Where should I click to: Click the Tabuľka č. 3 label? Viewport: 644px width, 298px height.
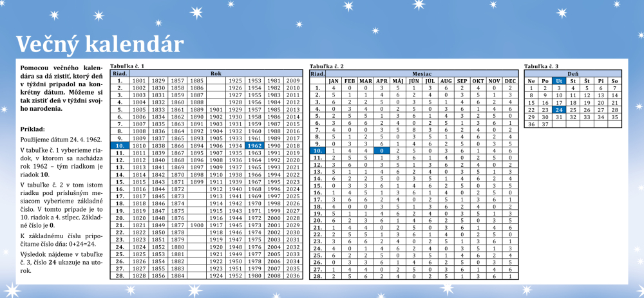click(x=541, y=66)
